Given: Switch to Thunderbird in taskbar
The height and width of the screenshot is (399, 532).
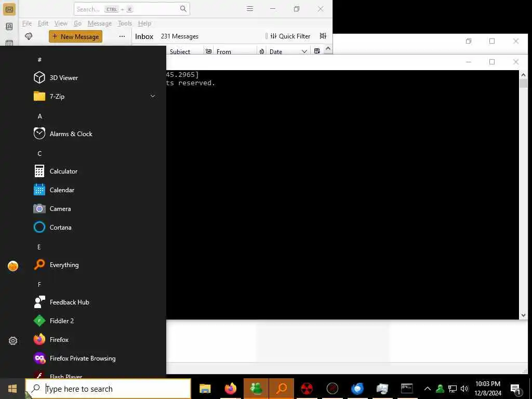Looking at the screenshot, I should coord(357,389).
